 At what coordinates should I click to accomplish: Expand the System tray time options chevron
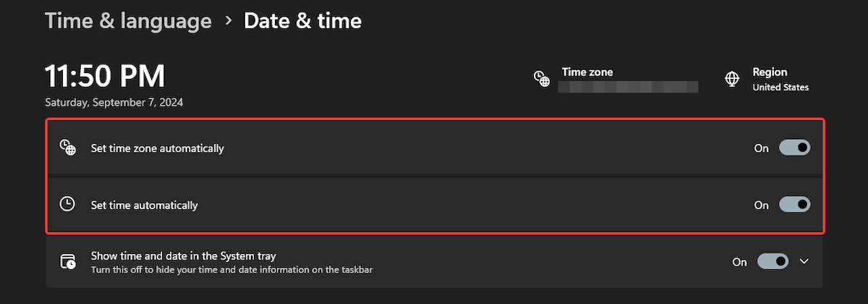point(804,261)
